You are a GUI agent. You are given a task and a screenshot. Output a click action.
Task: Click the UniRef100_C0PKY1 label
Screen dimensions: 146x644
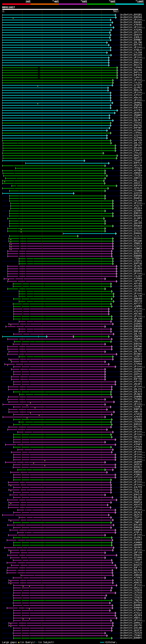(x=131, y=77)
